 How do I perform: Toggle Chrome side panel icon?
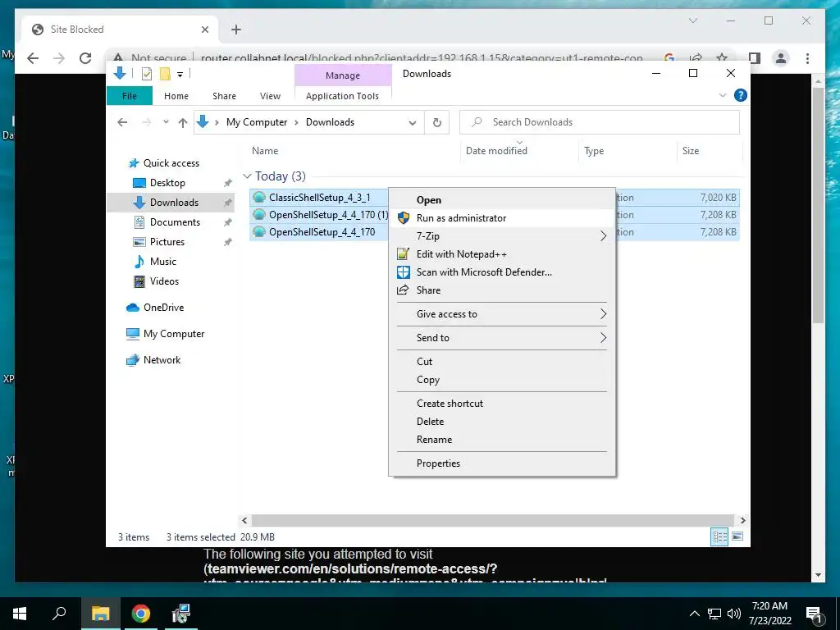[755, 58]
